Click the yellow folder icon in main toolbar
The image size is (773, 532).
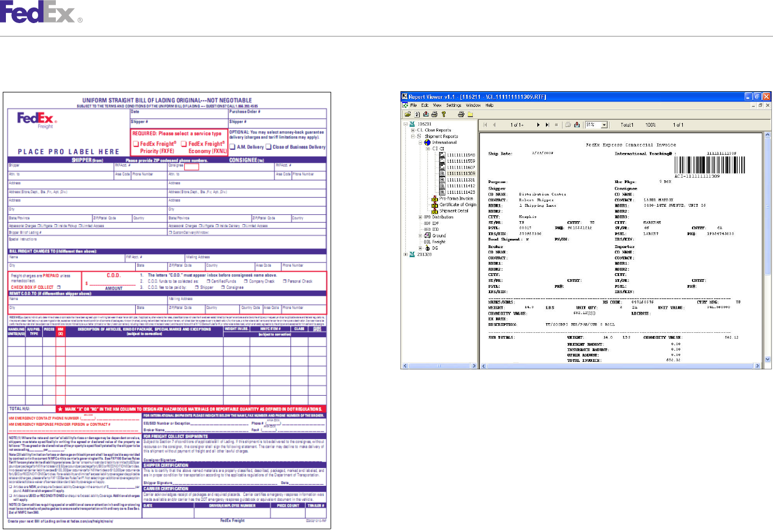[470, 114]
